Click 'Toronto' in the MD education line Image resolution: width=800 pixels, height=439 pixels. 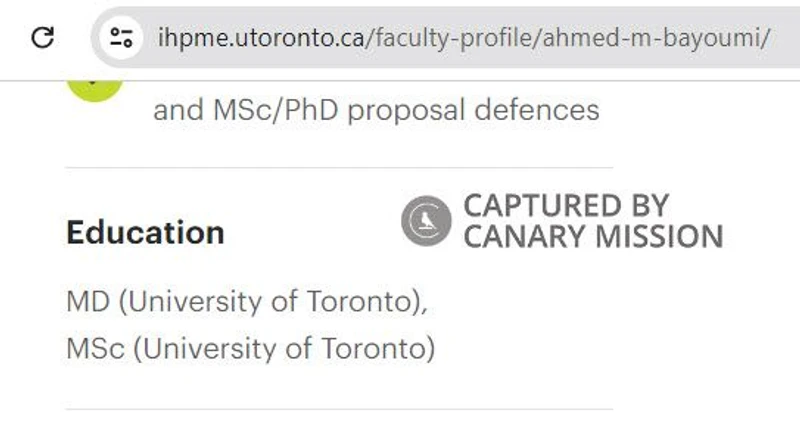[x=359, y=301]
